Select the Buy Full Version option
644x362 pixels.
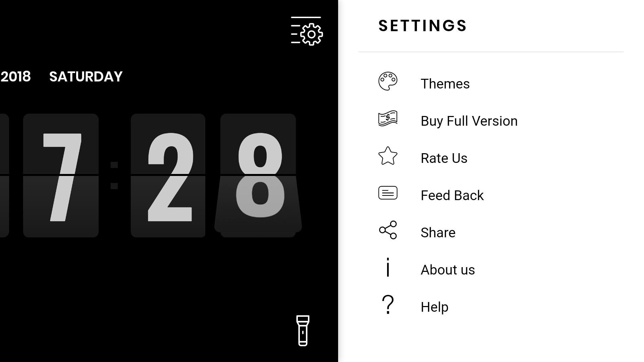pyautogui.click(x=469, y=120)
